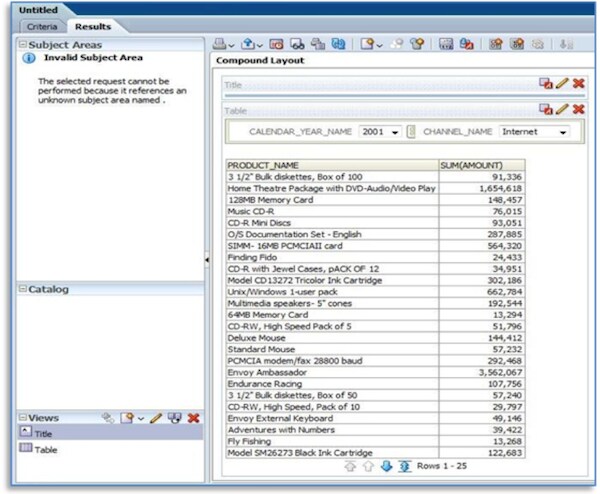
Task: Click the blue refresh results icon
Action: click(x=338, y=44)
